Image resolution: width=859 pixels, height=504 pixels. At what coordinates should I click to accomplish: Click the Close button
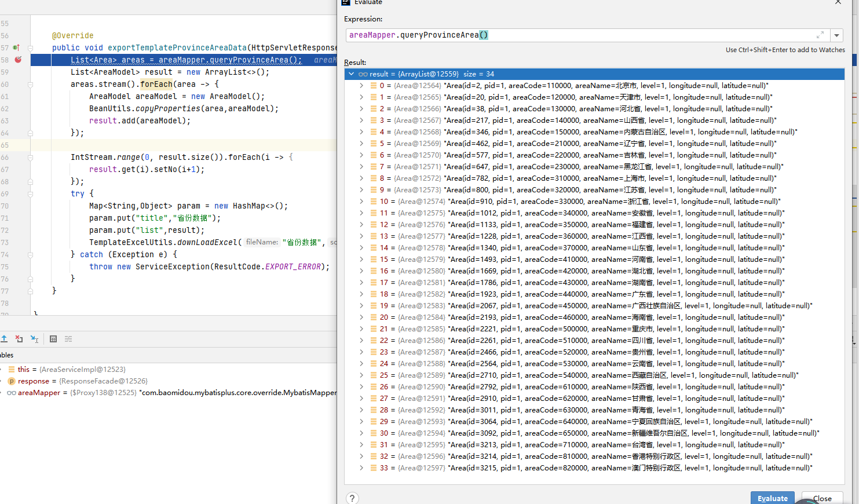[822, 498]
